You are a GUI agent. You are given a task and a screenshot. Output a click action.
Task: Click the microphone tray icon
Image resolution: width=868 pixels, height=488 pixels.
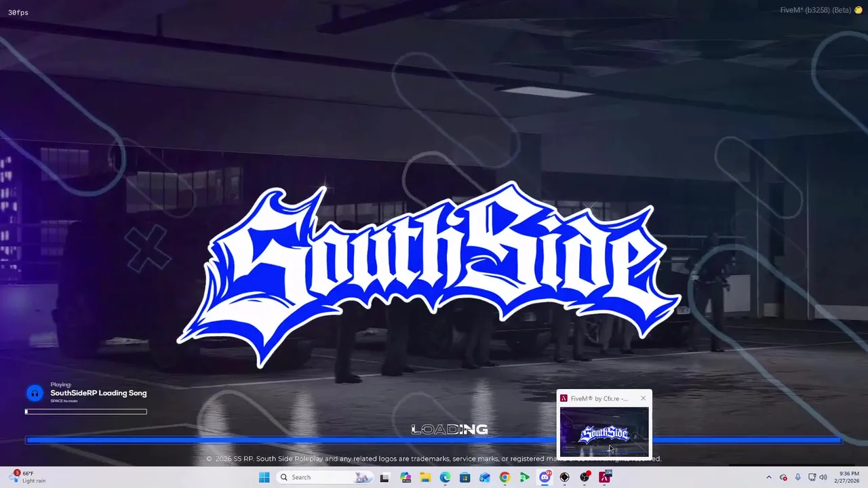tap(797, 477)
